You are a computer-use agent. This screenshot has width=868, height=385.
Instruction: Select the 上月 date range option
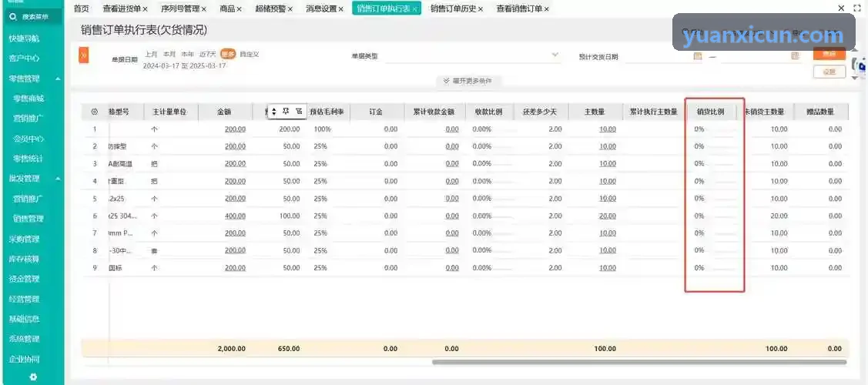click(151, 54)
